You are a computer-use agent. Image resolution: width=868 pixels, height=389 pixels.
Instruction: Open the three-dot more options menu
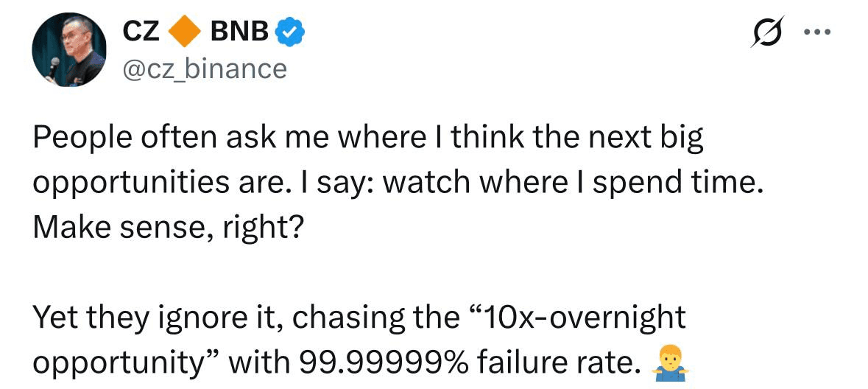[x=819, y=32]
